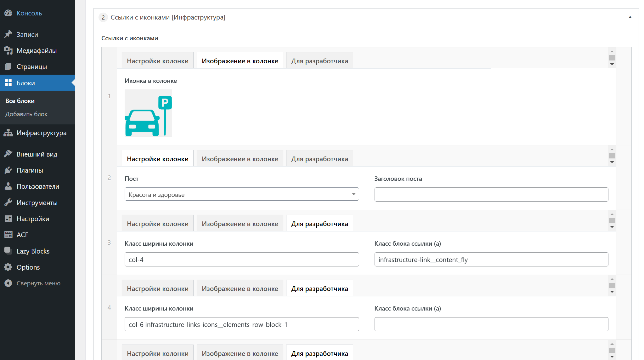Click row 3 Для разработчика tab
Viewport: 644px width, 360px height.
319,223
